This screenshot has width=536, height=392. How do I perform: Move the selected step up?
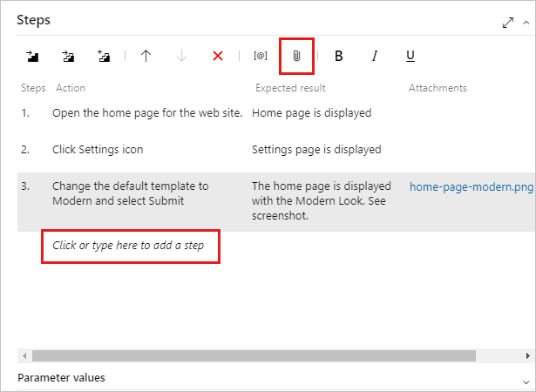point(146,57)
